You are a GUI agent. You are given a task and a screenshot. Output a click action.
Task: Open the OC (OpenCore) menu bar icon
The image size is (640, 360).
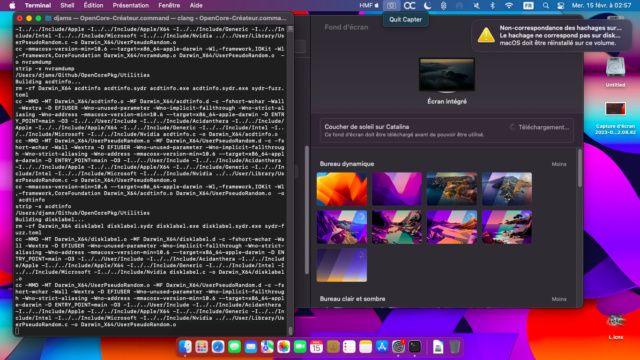[x=409, y=5]
